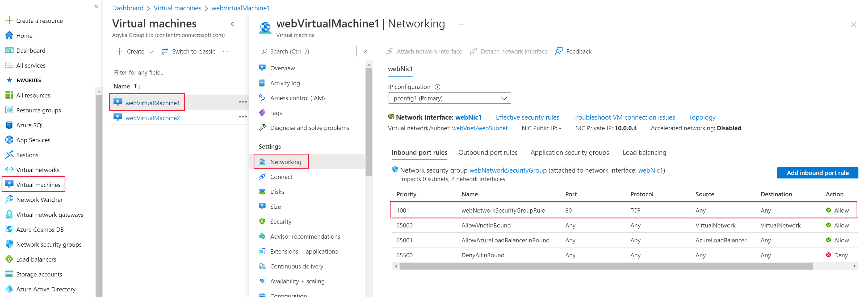The width and height of the screenshot is (868, 297).
Task: Click the Azure Active Directory icon
Action: pos(9,289)
